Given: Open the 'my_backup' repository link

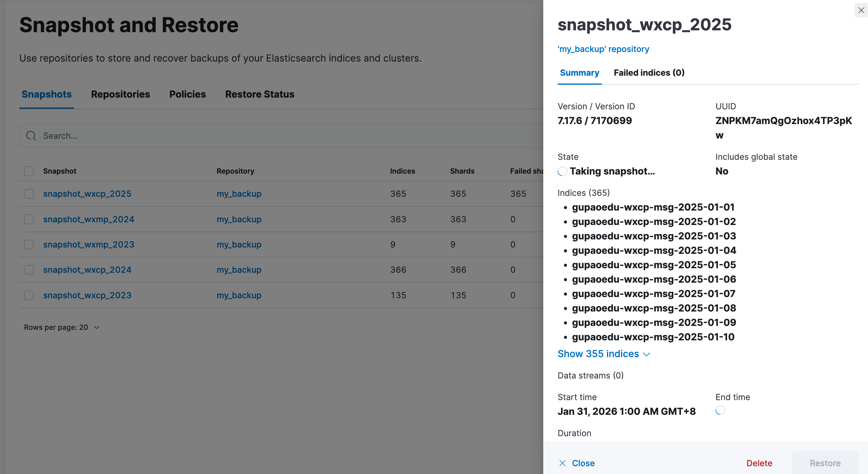Looking at the screenshot, I should point(603,49).
